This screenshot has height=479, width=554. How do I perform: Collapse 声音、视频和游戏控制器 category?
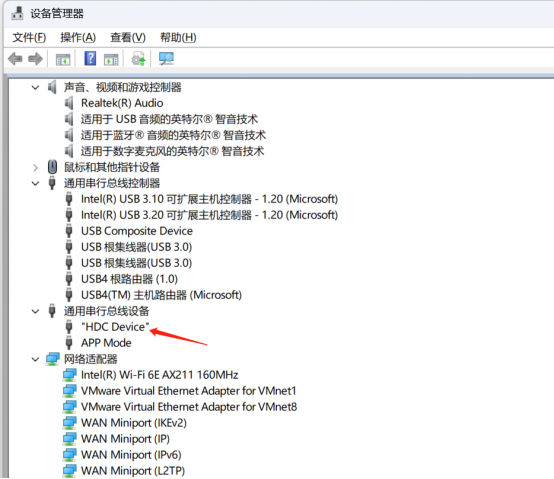click(x=35, y=87)
